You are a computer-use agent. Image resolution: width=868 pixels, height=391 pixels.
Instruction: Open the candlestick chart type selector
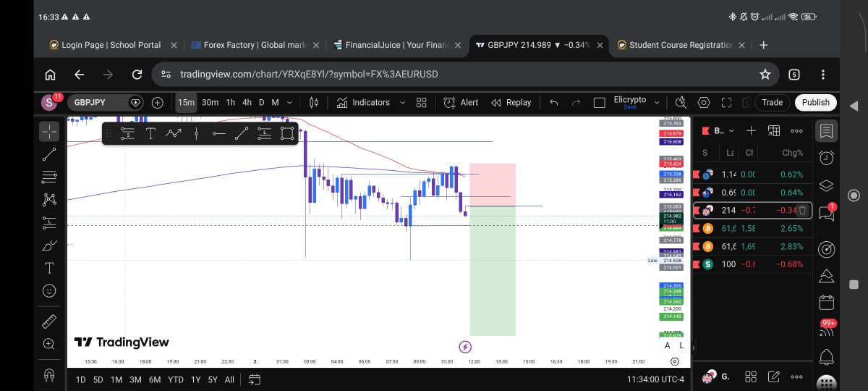click(x=314, y=103)
